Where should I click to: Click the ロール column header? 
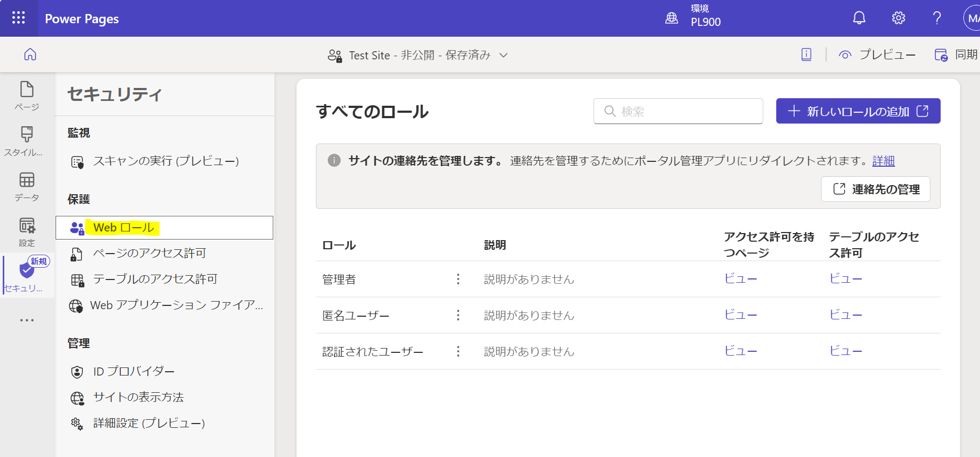tap(339, 245)
